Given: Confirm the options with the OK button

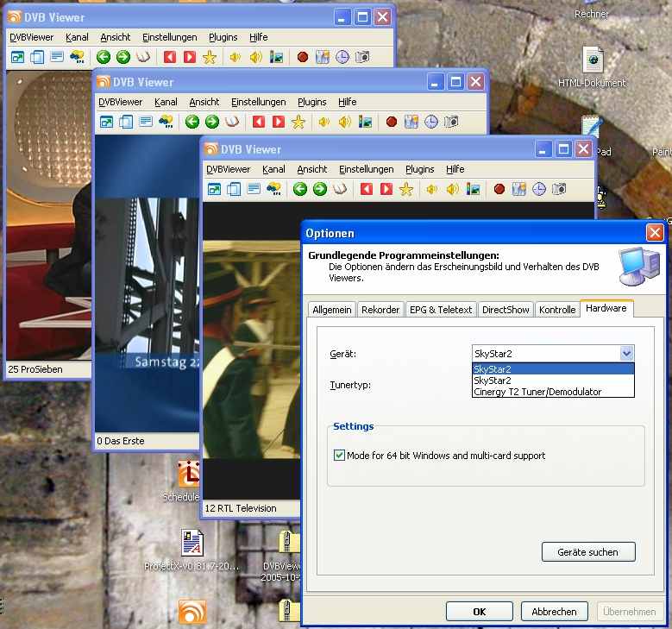Looking at the screenshot, I should [479, 612].
